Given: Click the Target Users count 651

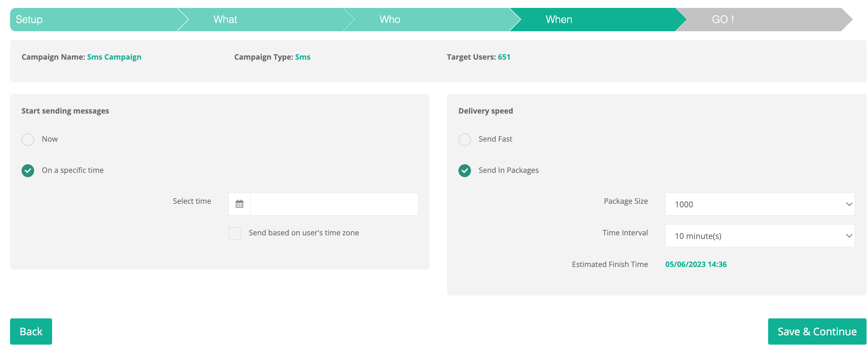Looking at the screenshot, I should (x=504, y=57).
